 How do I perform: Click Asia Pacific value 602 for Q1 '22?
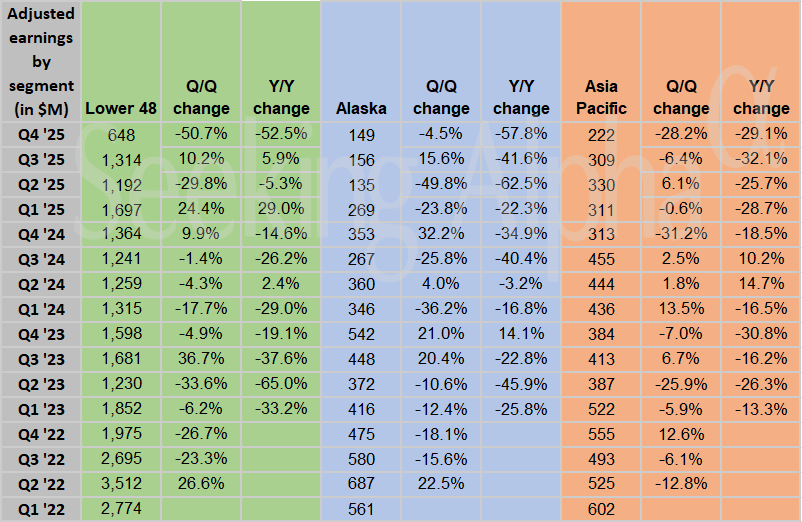[x=601, y=511]
